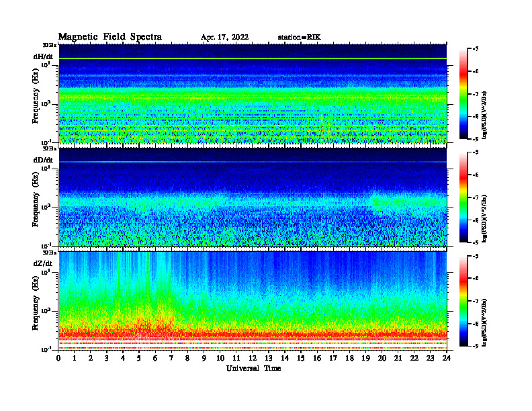
Task: Click the "19" hour tick on time axis
Action: 365,358
